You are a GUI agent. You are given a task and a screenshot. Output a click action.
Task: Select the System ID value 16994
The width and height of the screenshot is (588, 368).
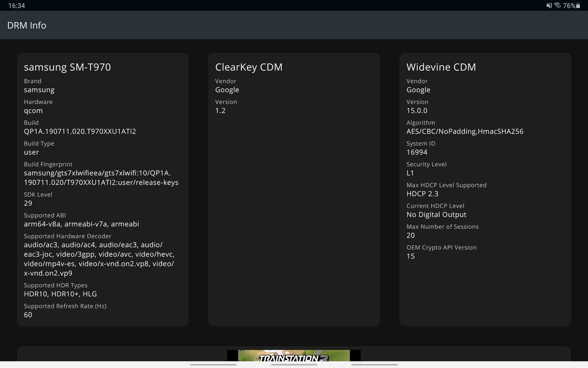click(x=417, y=152)
